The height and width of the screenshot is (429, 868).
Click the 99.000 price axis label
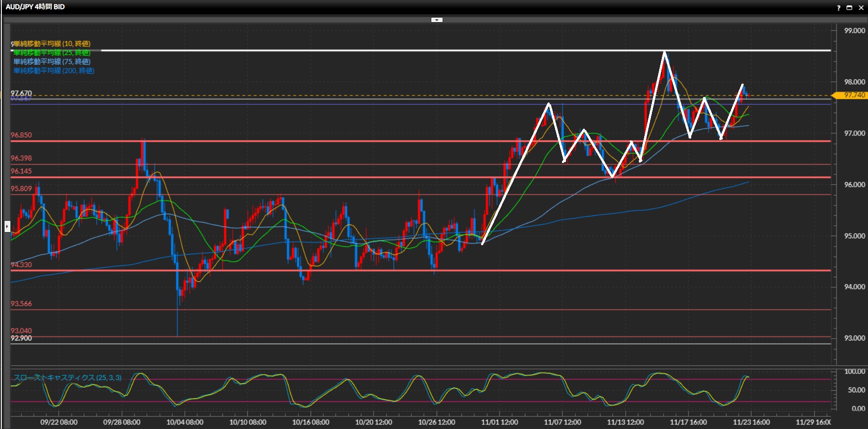point(854,31)
